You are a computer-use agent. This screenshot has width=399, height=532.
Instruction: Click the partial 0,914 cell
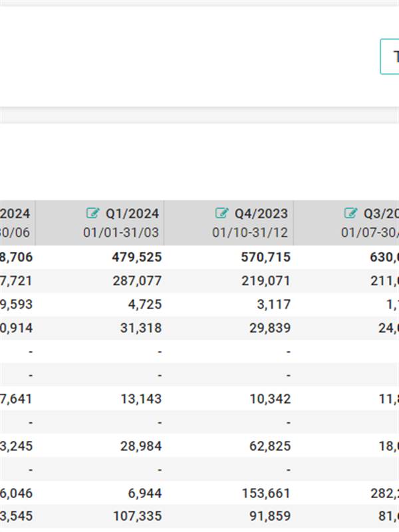click(x=16, y=328)
